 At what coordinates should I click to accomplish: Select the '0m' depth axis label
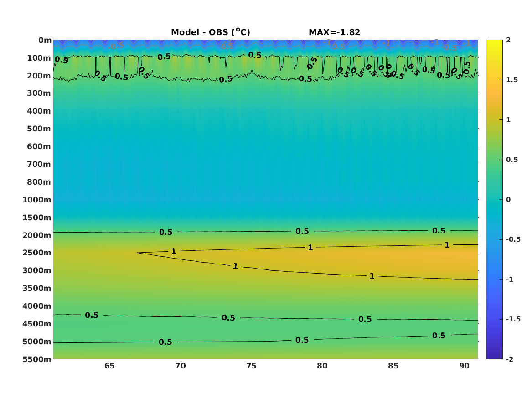pos(45,41)
